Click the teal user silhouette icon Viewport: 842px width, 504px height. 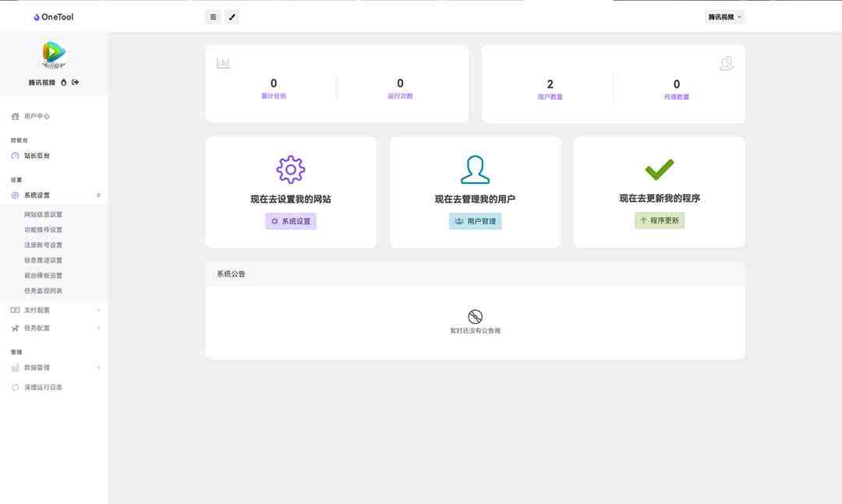point(475,169)
